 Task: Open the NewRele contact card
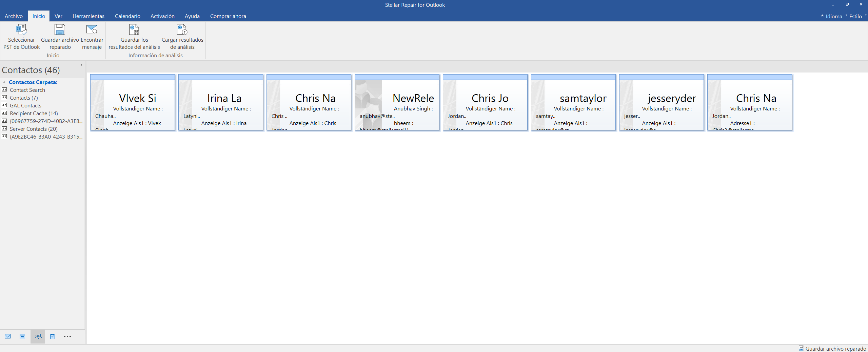(397, 102)
